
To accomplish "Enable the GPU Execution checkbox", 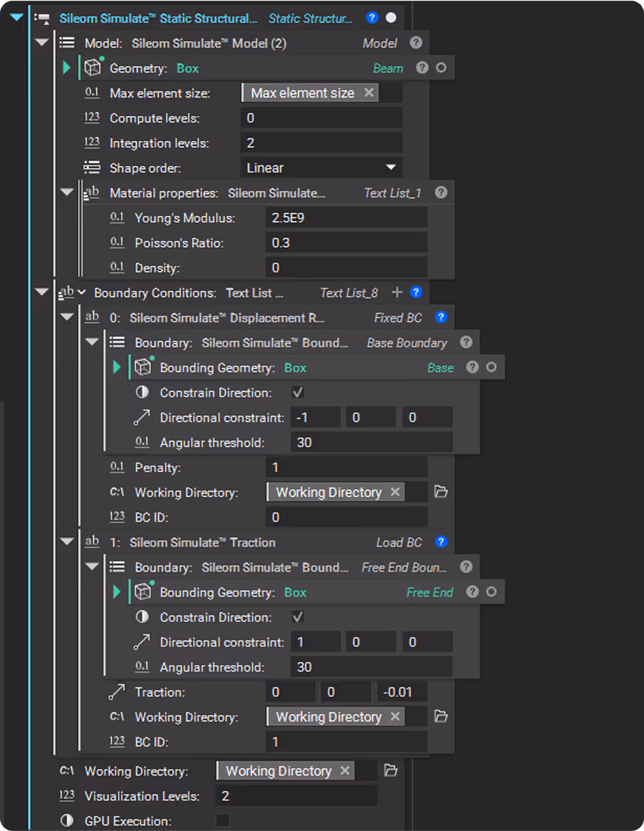I will coord(222,820).
